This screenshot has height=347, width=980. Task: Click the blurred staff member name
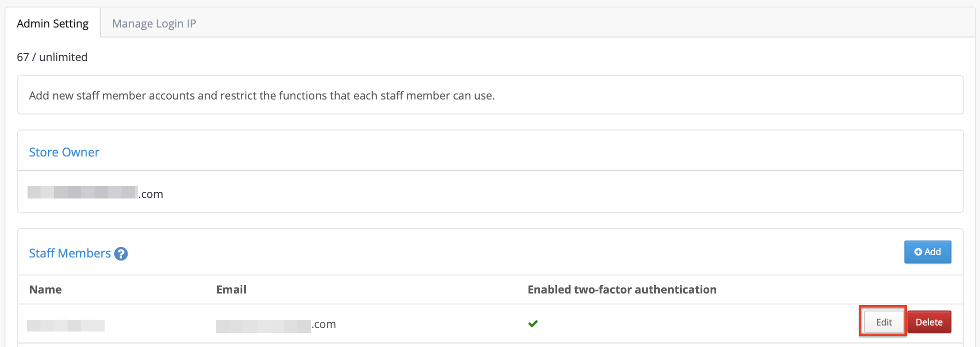tap(66, 325)
